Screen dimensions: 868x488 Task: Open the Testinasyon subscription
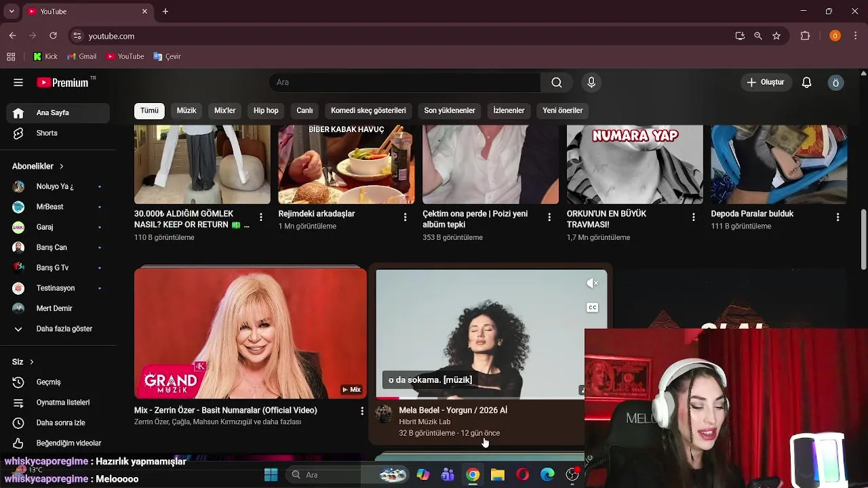(58, 288)
